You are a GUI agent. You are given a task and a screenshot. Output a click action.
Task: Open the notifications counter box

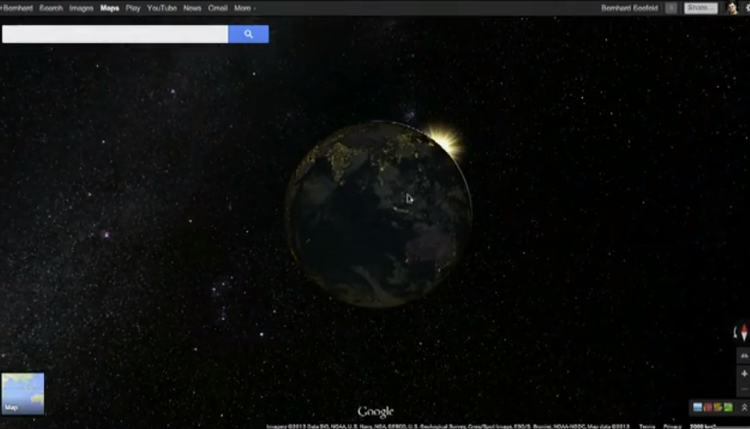[671, 8]
